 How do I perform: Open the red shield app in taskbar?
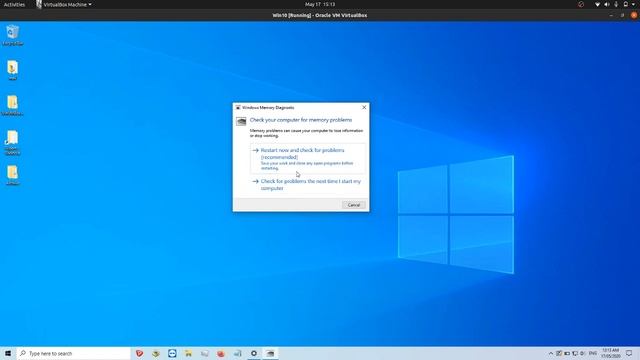[140, 353]
